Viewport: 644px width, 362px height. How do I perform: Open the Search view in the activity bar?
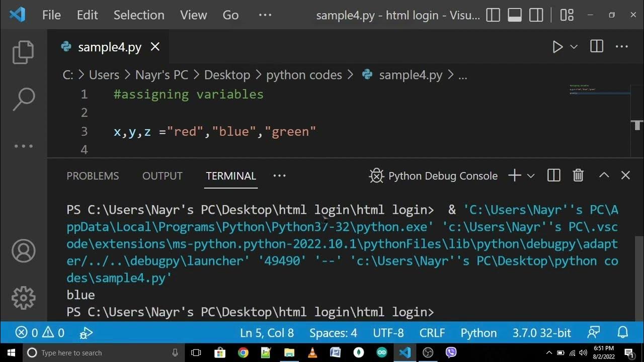[x=23, y=99]
